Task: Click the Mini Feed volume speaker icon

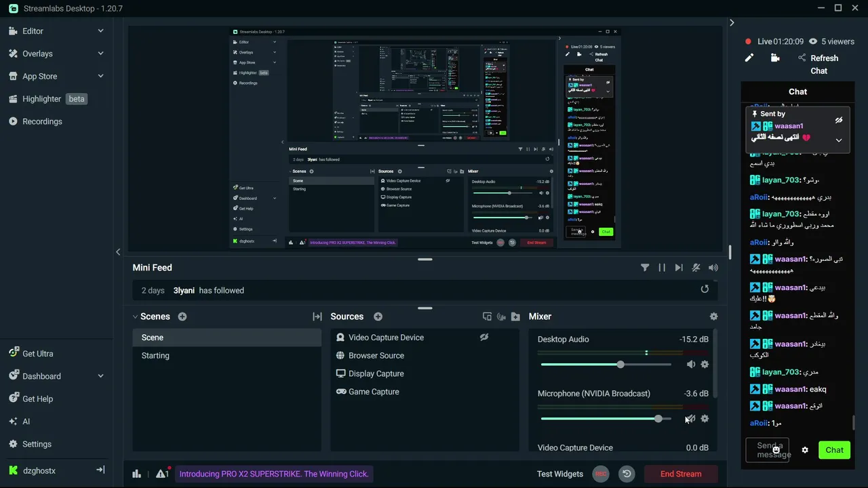Action: (713, 268)
